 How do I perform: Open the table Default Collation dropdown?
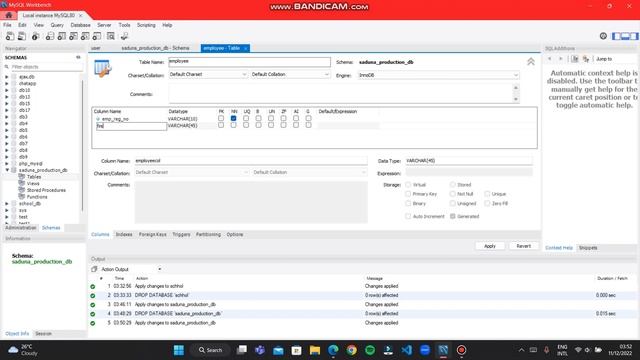290,75
